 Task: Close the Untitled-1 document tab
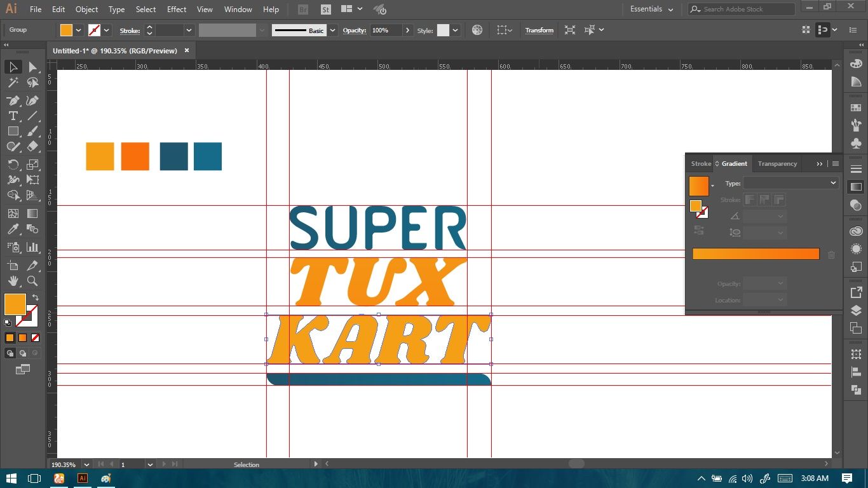pos(187,50)
